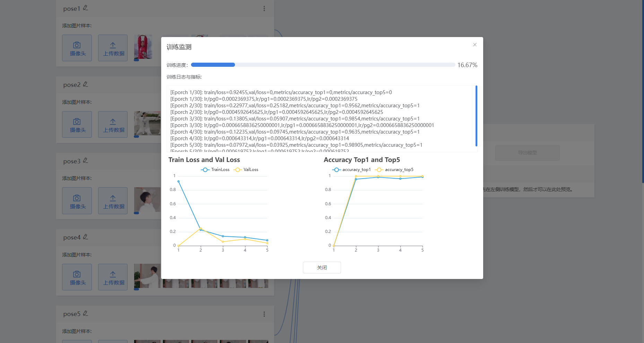The height and width of the screenshot is (343, 644).
Task: Rename pose2 using its edit icon
Action: coord(86,84)
